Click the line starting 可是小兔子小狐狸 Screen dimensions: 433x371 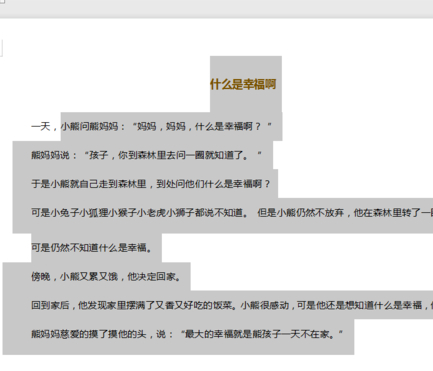tap(232, 212)
